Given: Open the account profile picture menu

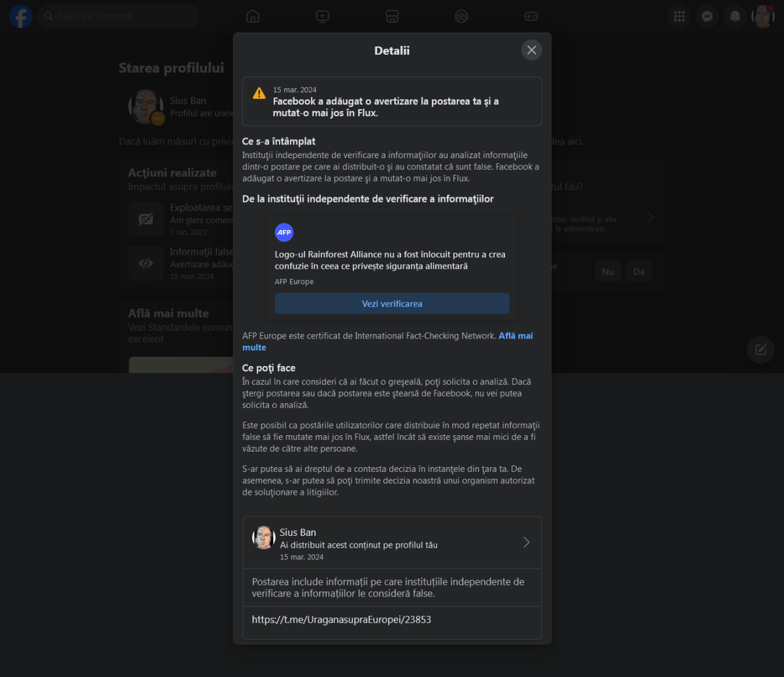Looking at the screenshot, I should 762,16.
